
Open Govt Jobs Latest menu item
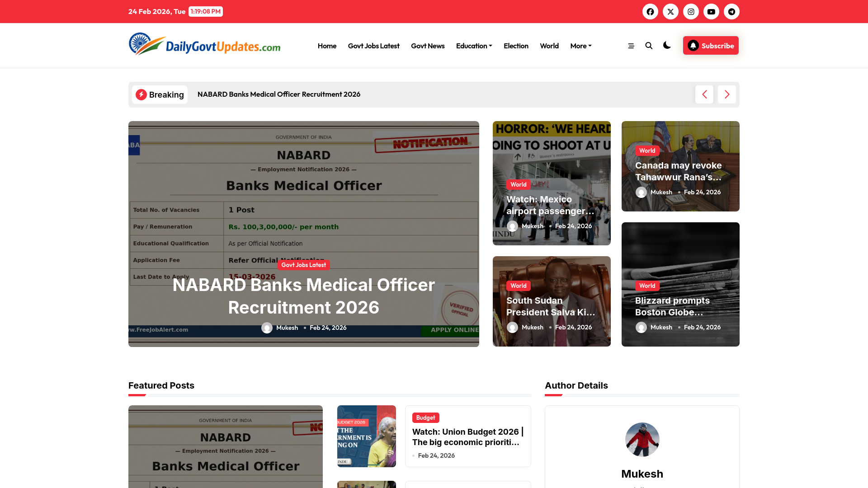tap(373, 46)
